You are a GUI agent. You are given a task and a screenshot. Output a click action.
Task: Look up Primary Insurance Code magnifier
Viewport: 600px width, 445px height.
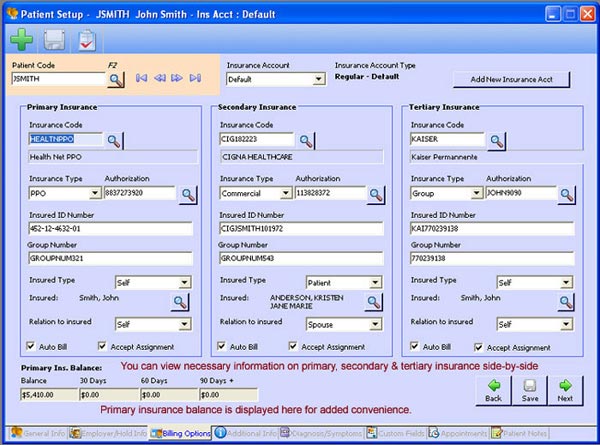(115, 140)
